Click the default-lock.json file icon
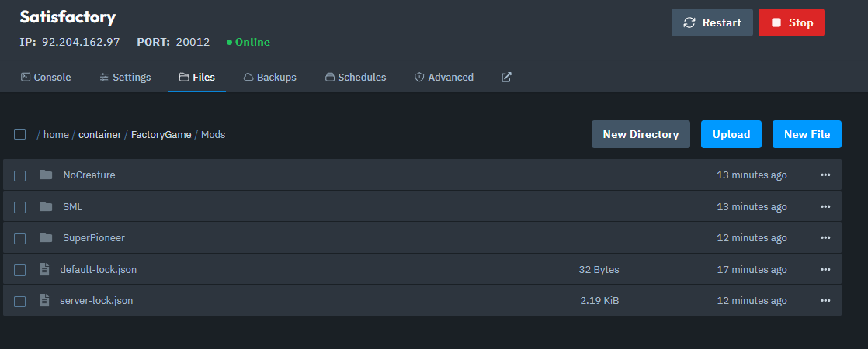This screenshot has height=349, width=868. pyautogui.click(x=44, y=269)
